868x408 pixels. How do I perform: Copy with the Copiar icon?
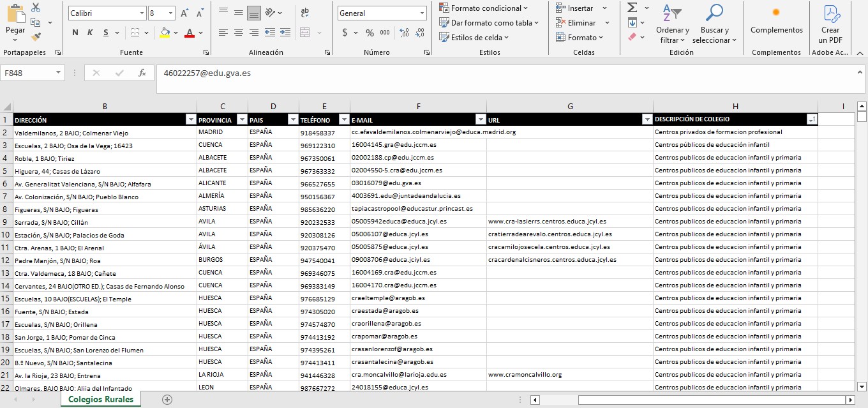coord(35,22)
